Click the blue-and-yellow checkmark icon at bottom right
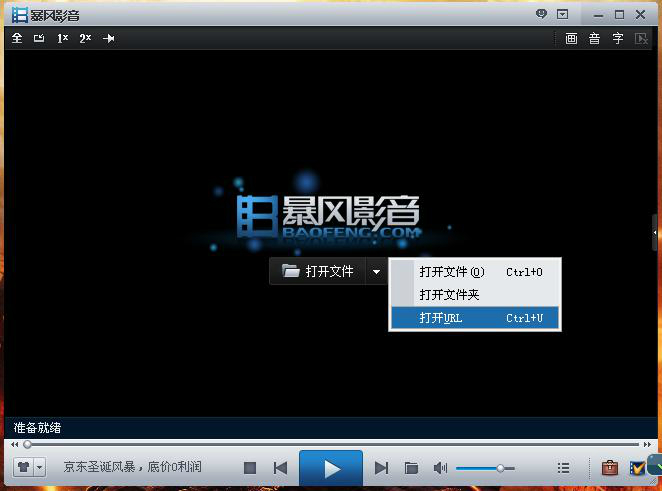662x491 pixels. click(x=637, y=468)
